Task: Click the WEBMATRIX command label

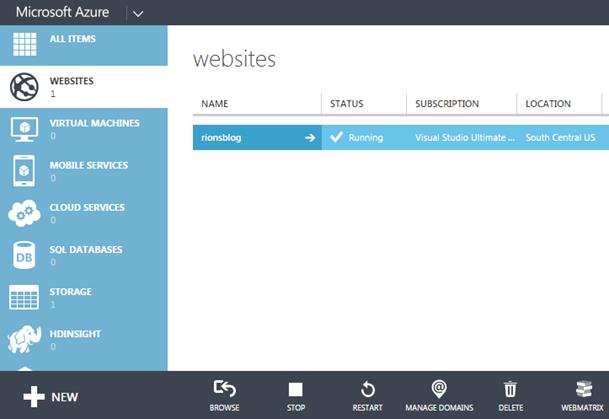Action: [x=582, y=408]
